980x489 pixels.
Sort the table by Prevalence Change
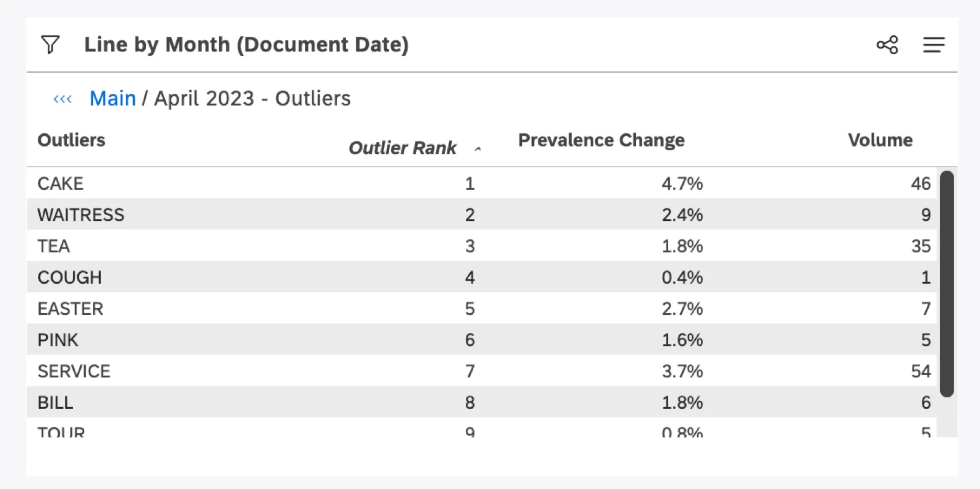pos(601,140)
